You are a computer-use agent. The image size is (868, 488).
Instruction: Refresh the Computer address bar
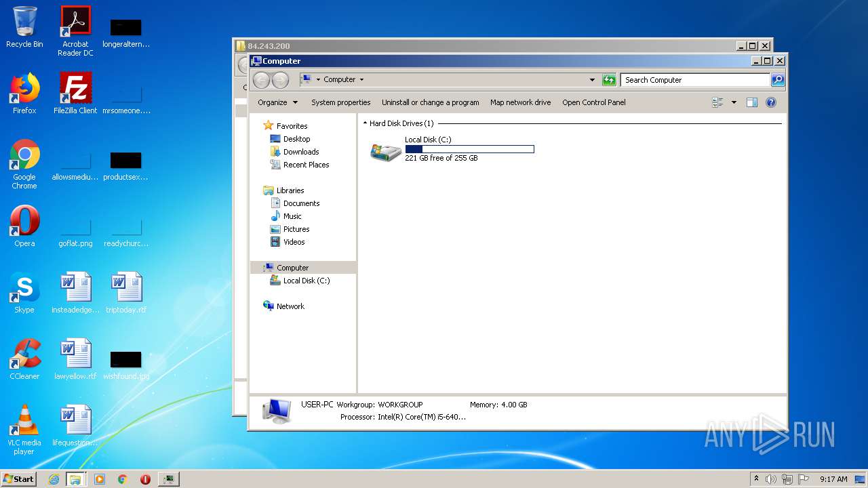click(x=609, y=80)
